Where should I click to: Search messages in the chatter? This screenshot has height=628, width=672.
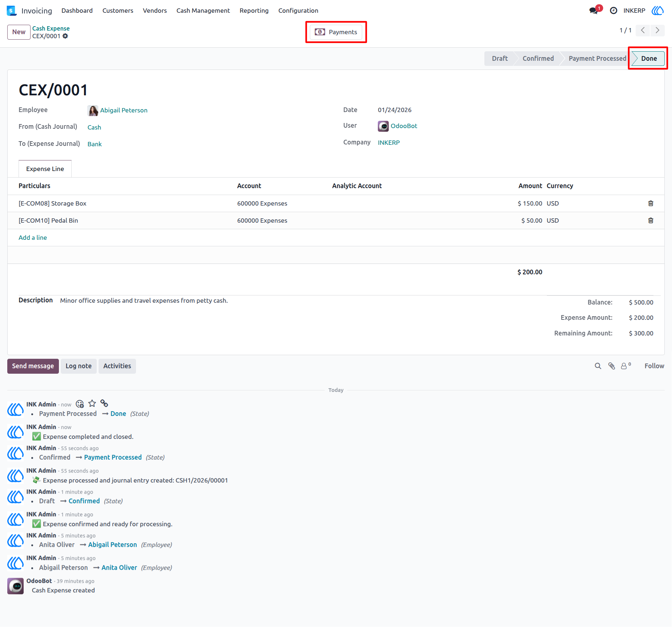598,366
